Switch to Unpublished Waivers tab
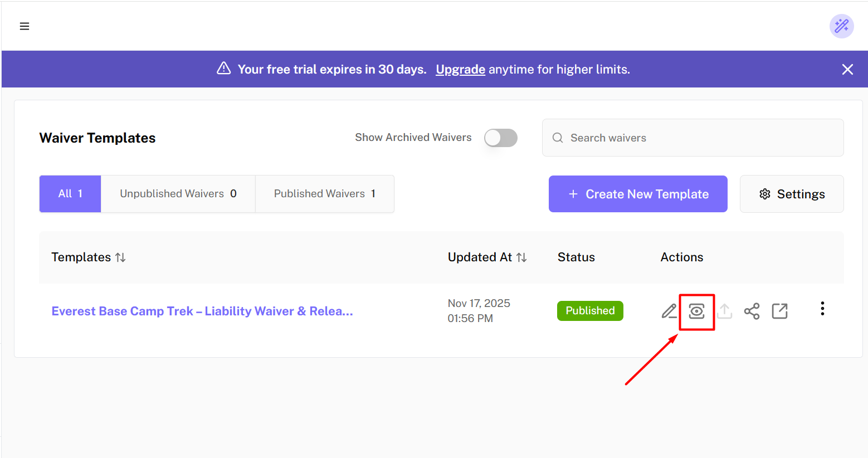Screen dimensions: 868x458 pyautogui.click(x=178, y=194)
